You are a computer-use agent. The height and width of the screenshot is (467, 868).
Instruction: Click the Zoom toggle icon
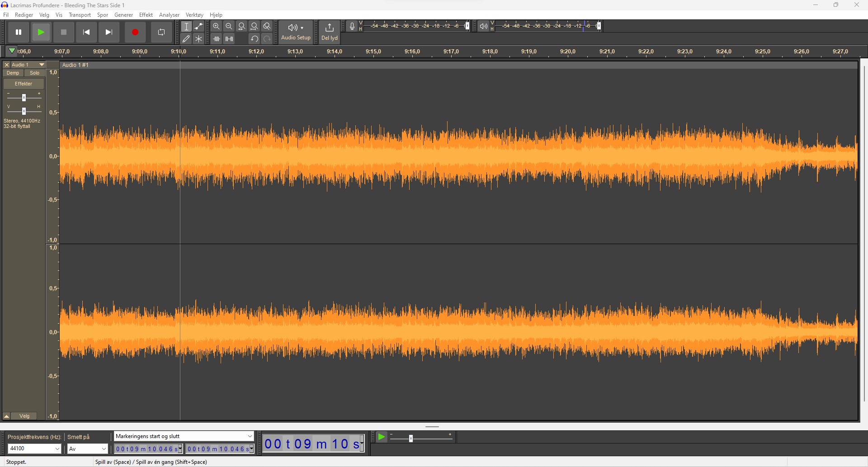(267, 26)
